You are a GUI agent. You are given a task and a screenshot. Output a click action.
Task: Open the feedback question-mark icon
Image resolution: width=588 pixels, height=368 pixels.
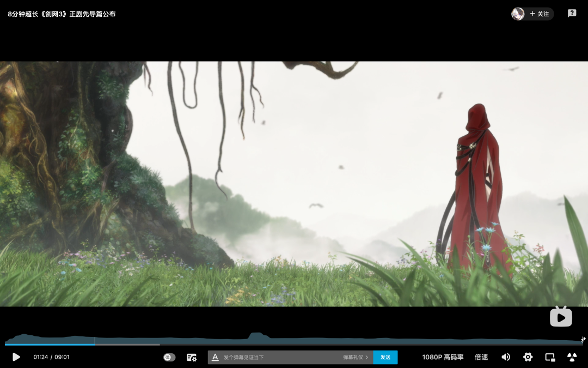coord(572,14)
